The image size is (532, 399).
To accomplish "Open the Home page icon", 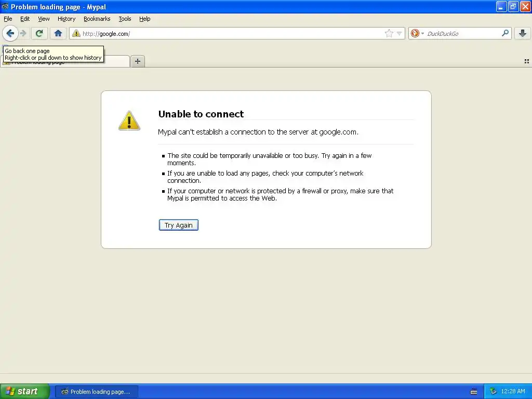I will point(58,33).
